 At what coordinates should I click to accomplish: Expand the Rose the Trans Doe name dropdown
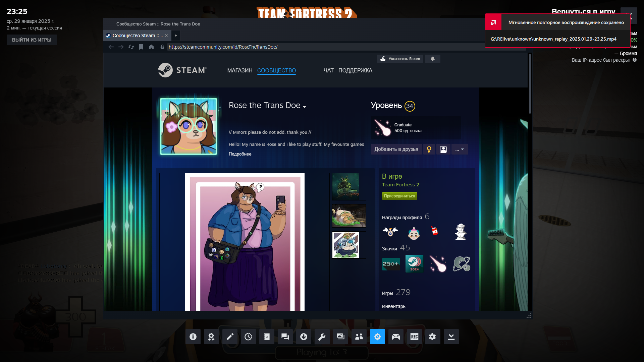pyautogui.click(x=305, y=107)
